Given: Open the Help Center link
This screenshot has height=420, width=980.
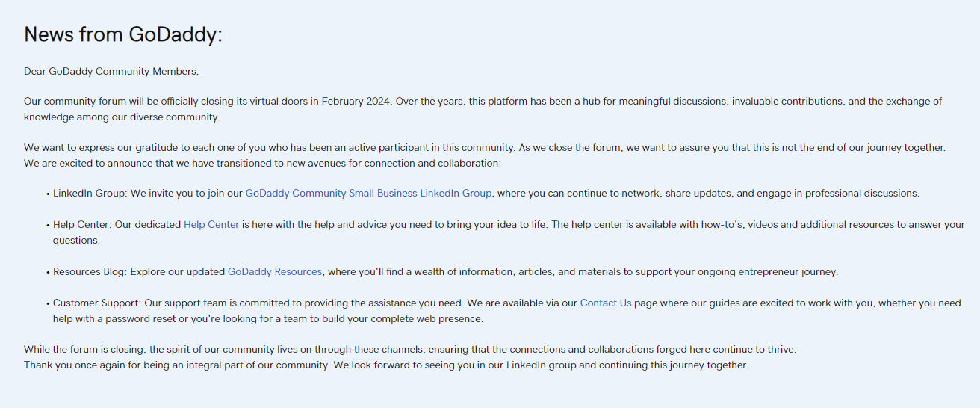Looking at the screenshot, I should point(211,224).
